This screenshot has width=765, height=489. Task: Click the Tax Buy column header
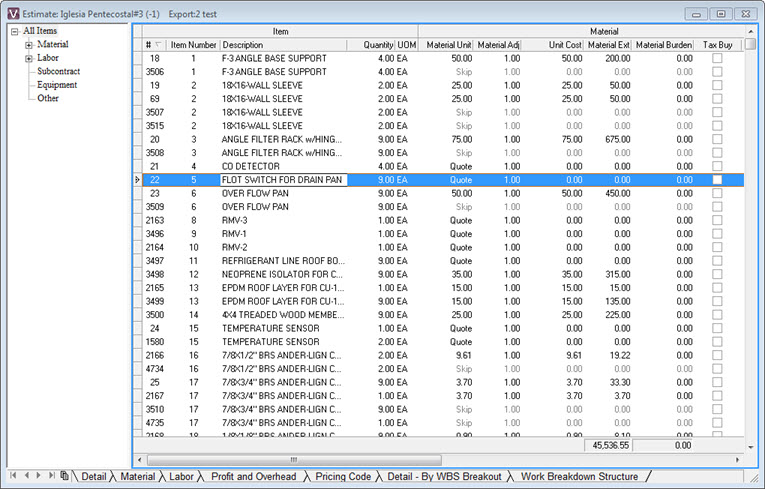718,45
